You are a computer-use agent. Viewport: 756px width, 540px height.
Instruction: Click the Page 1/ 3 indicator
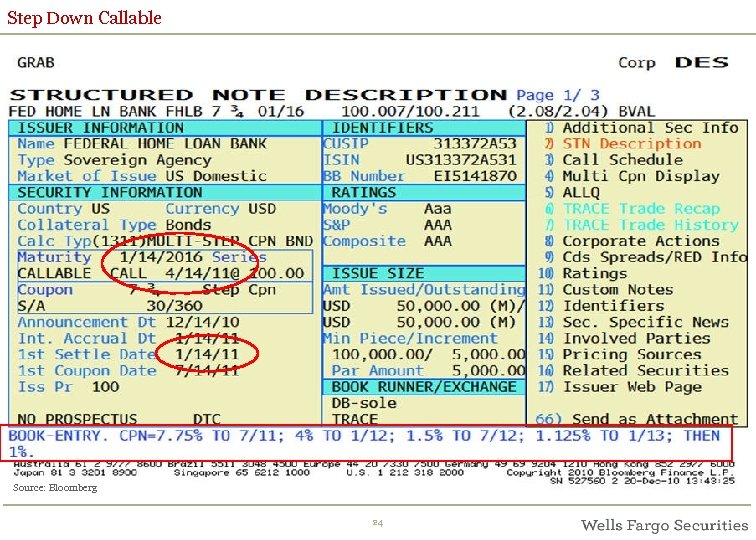(x=558, y=95)
